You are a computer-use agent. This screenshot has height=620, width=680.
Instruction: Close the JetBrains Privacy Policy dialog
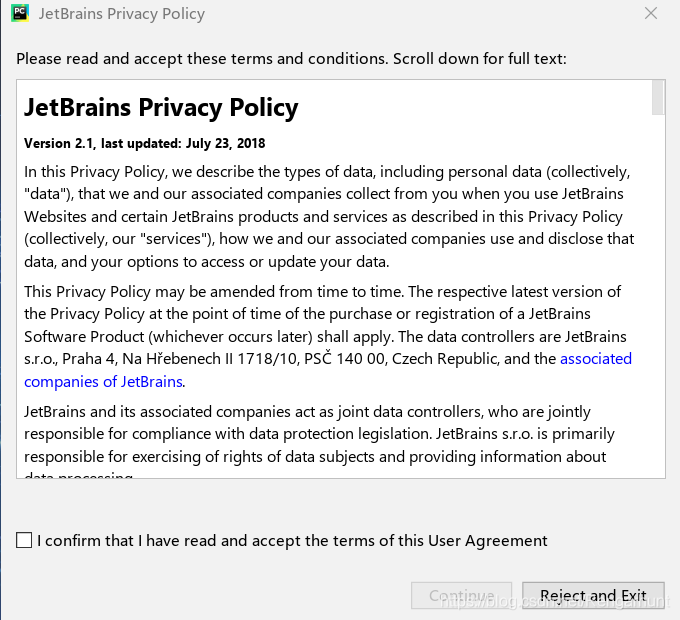coord(651,14)
